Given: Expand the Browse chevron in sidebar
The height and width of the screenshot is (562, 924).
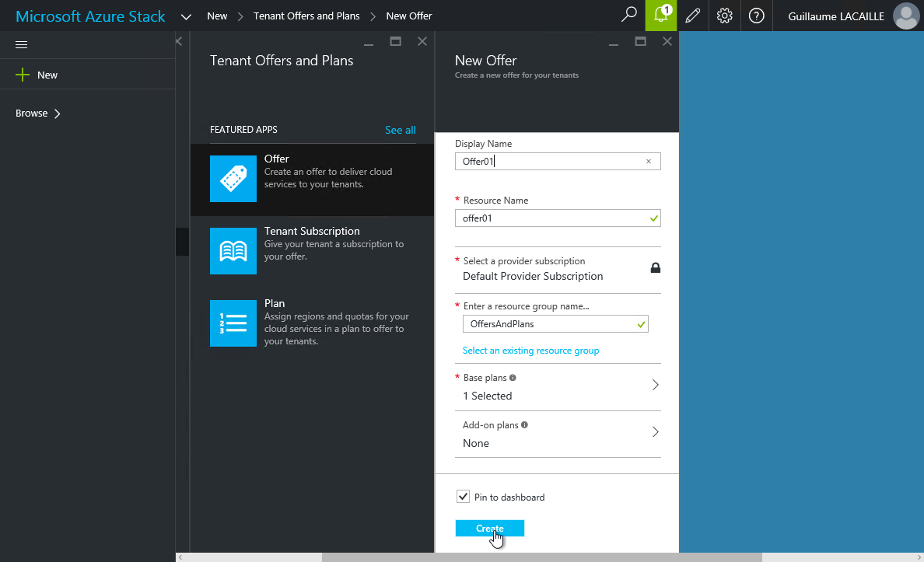Looking at the screenshot, I should pyautogui.click(x=57, y=113).
